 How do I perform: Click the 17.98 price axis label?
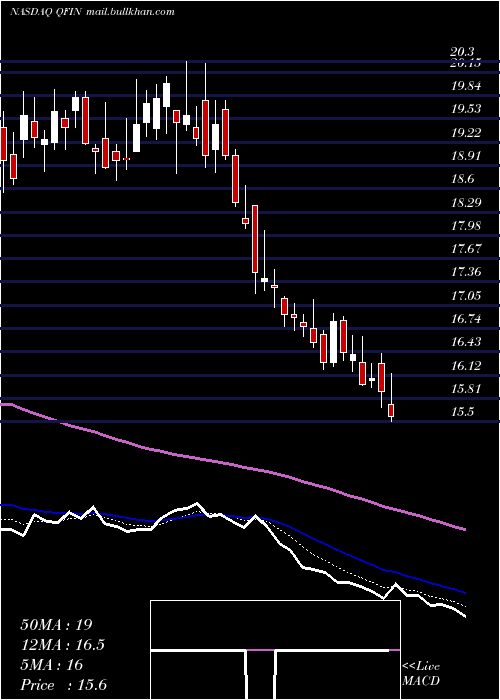(466, 225)
